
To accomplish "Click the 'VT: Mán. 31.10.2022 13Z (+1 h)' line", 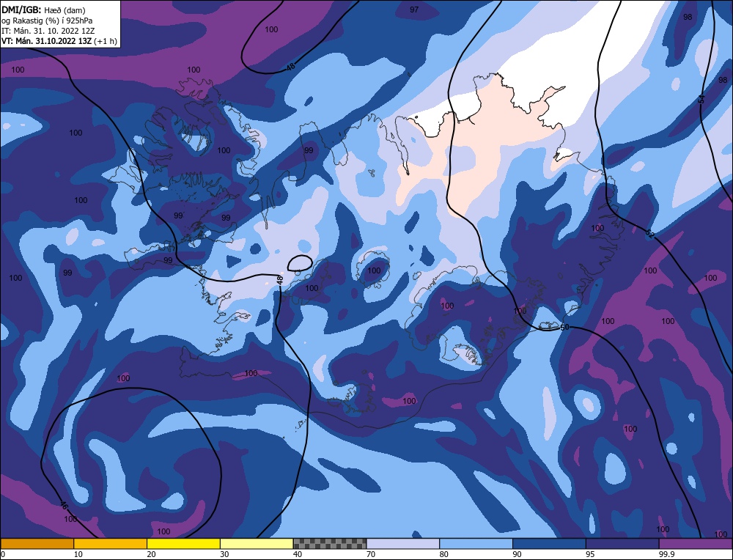I will pyautogui.click(x=59, y=41).
